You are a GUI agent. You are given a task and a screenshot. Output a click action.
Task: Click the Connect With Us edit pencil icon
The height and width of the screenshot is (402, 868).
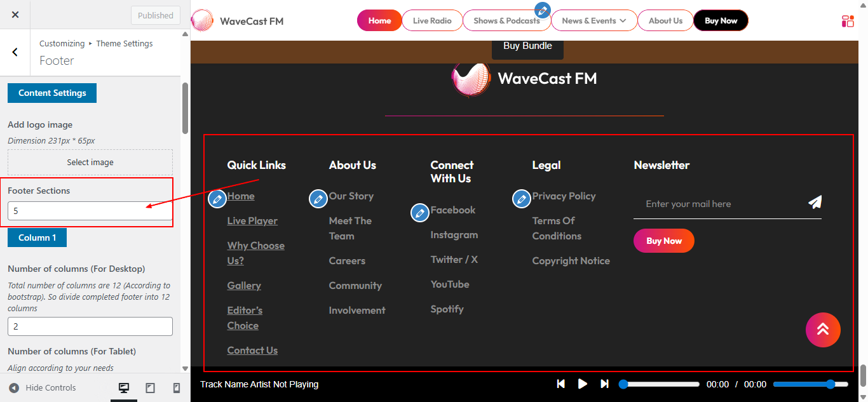pyautogui.click(x=420, y=213)
